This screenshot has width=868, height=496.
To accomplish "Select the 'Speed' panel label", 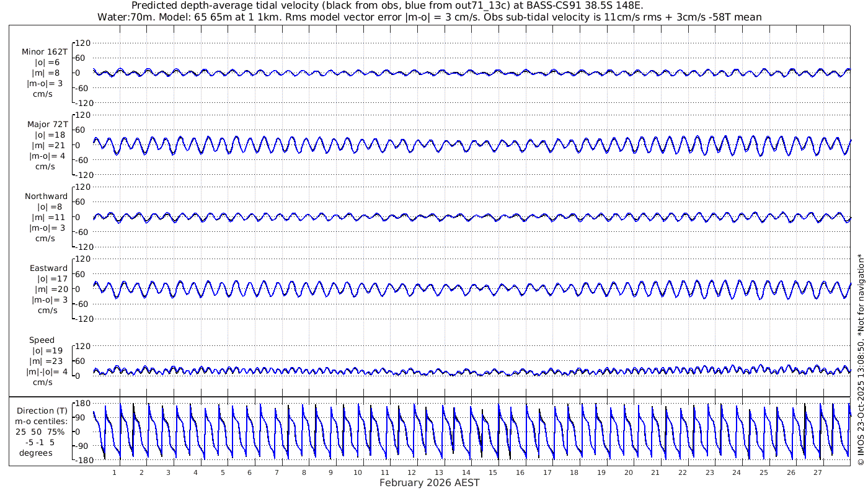I will tap(42, 340).
